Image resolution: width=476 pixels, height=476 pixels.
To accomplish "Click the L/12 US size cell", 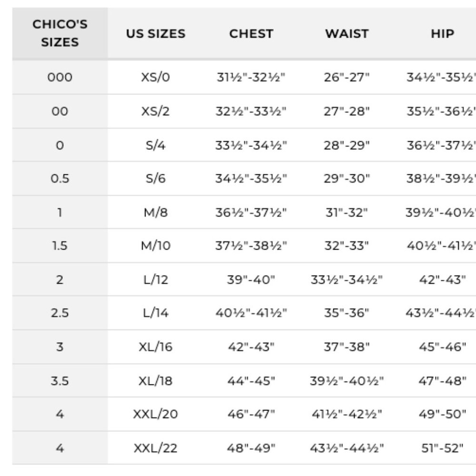I will click(156, 279).
